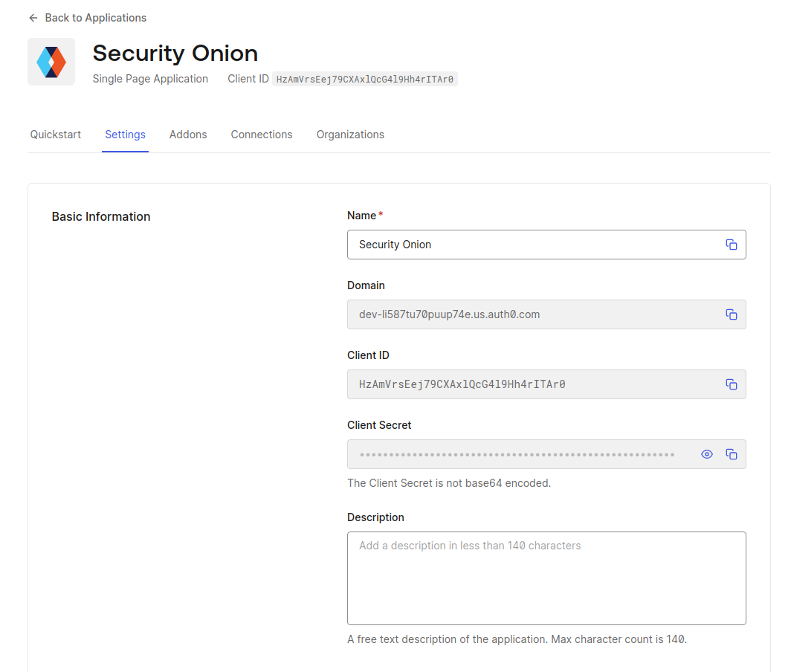Click the masked Client Secret field
The height and width of the screenshot is (672, 791).
click(517, 454)
